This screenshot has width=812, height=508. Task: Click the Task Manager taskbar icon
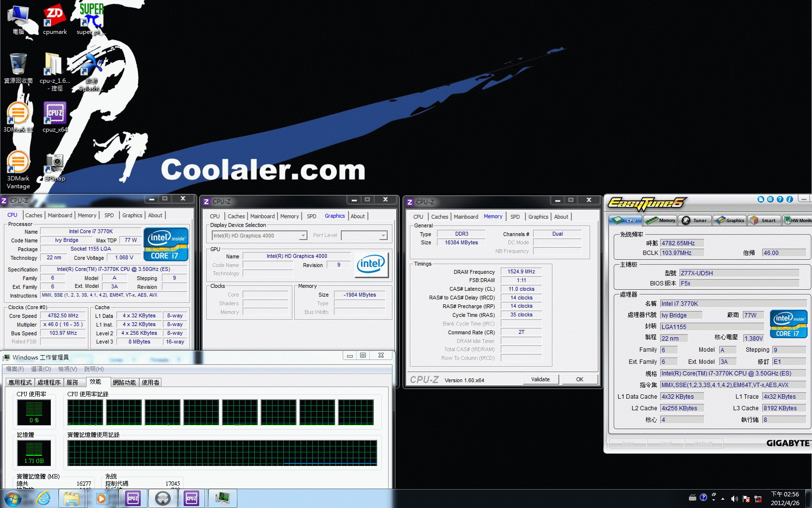pos(222,498)
